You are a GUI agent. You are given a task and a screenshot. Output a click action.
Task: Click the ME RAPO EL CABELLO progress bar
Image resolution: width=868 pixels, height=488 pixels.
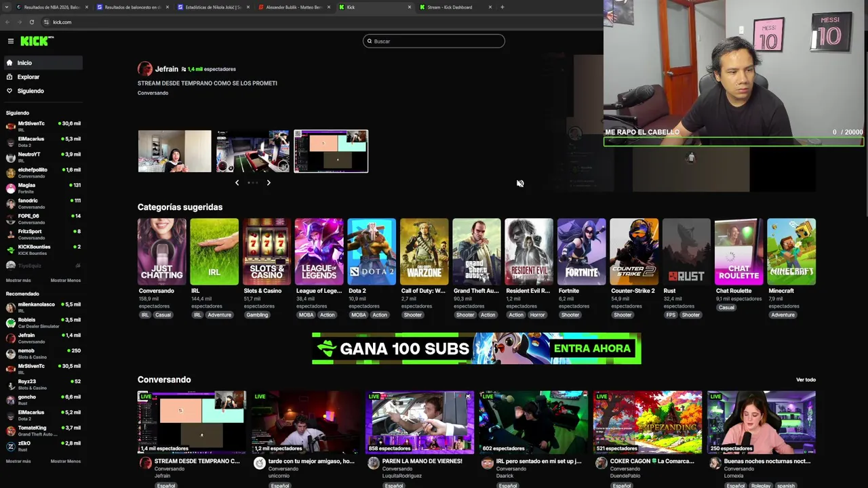(734, 142)
